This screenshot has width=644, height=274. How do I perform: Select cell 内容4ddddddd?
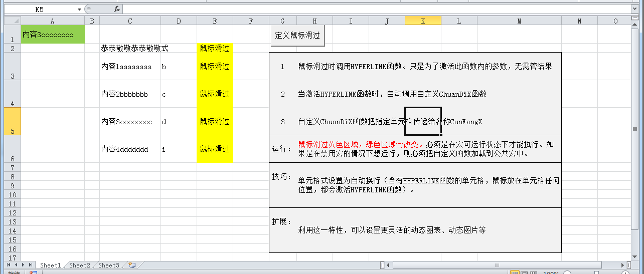point(130,149)
